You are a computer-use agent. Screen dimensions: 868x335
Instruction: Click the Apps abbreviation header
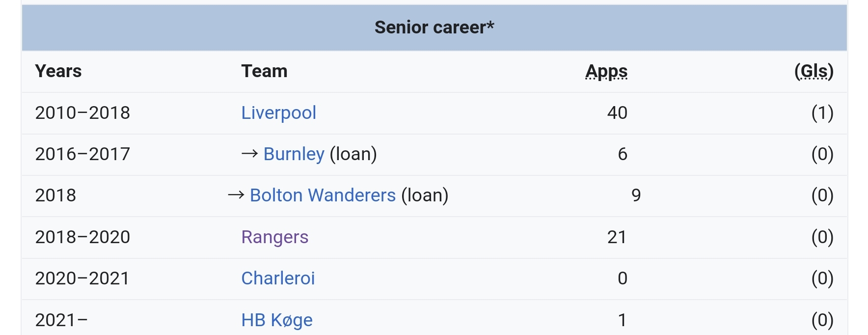pyautogui.click(x=606, y=71)
